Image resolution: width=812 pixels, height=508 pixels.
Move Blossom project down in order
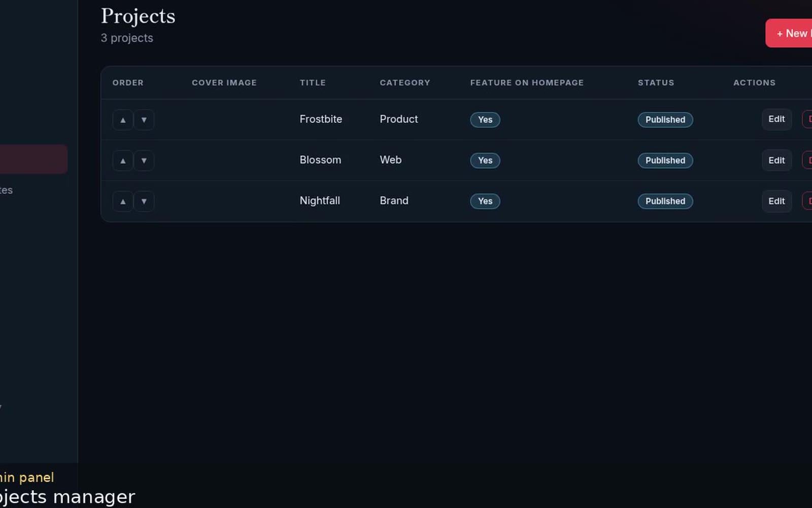click(x=144, y=161)
